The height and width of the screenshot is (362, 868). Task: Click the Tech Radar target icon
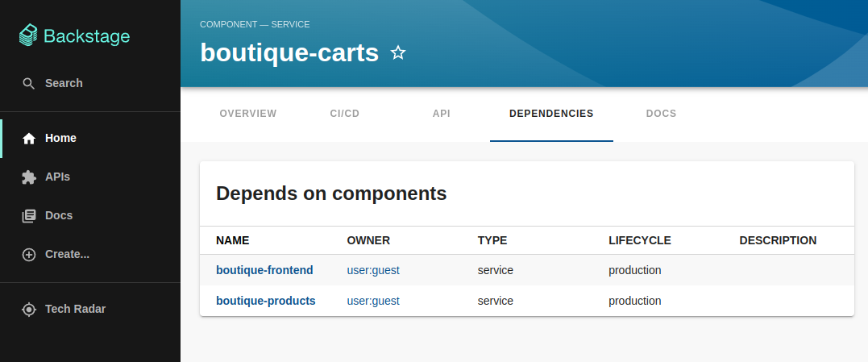click(x=29, y=309)
